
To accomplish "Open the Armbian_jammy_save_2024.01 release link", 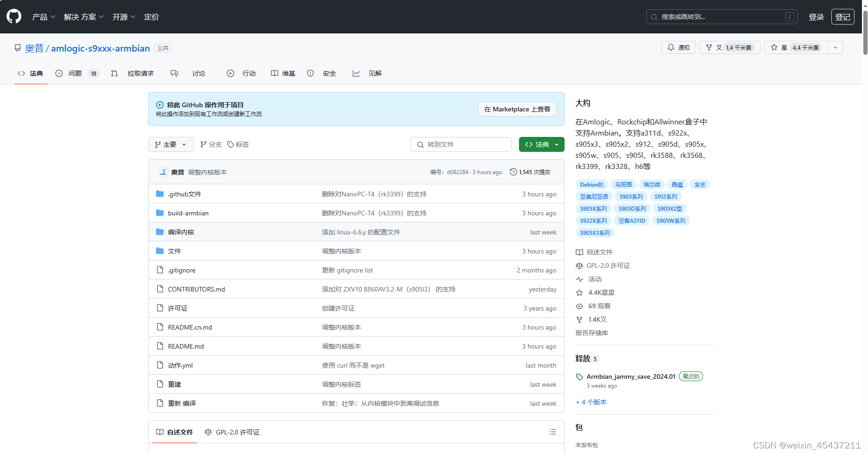I will 631,376.
